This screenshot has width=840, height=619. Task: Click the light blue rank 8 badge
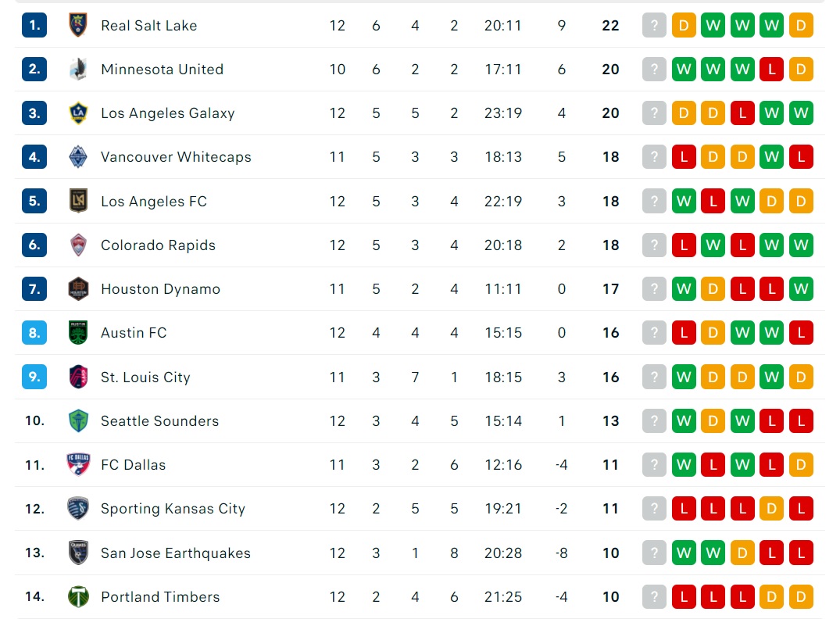click(x=34, y=333)
